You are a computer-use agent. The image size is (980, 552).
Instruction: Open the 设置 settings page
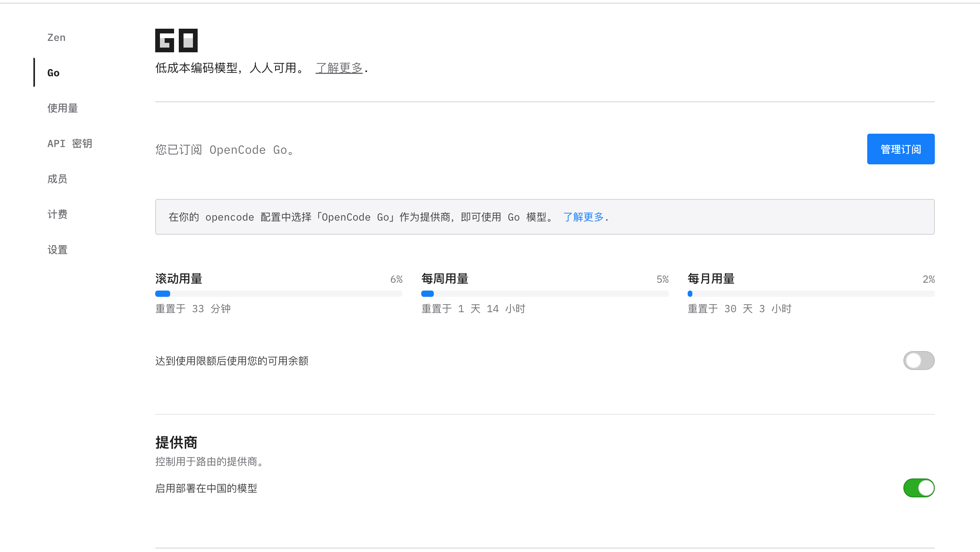pos(57,250)
